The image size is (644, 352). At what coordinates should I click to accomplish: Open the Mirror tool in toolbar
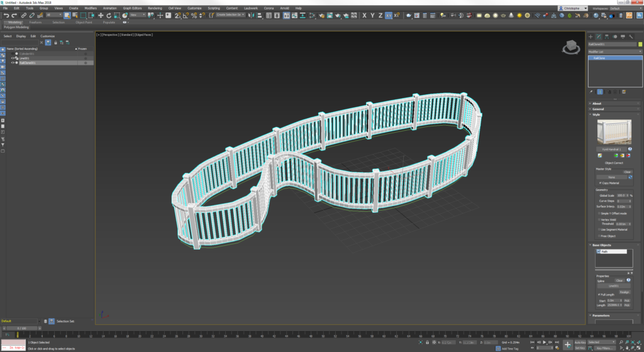tap(251, 15)
